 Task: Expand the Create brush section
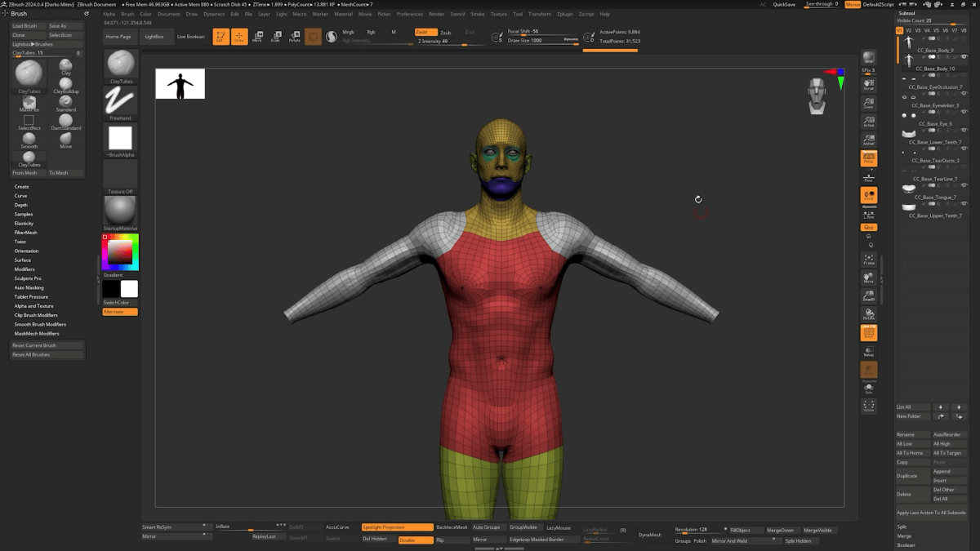point(21,187)
